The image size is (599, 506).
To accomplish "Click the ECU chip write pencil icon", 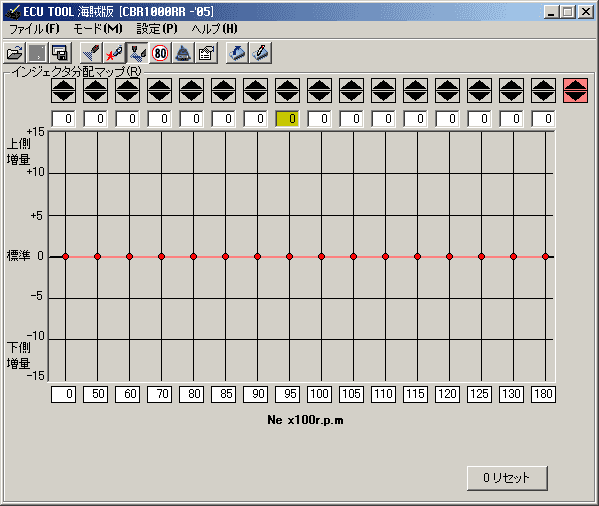I will [261, 53].
